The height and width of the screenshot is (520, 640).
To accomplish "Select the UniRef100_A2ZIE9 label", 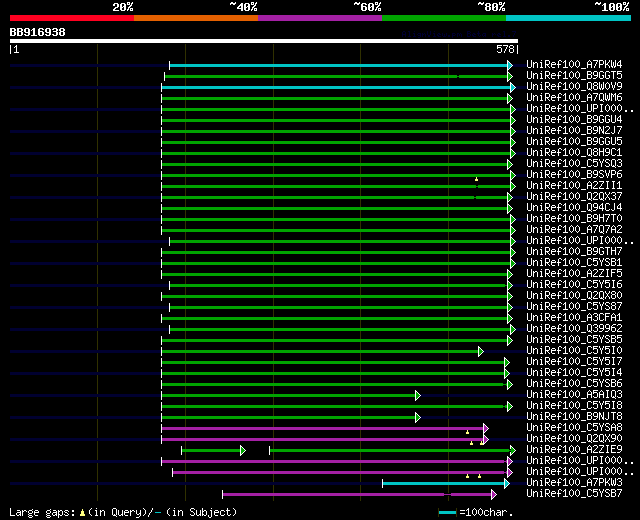I will tap(574, 449).
